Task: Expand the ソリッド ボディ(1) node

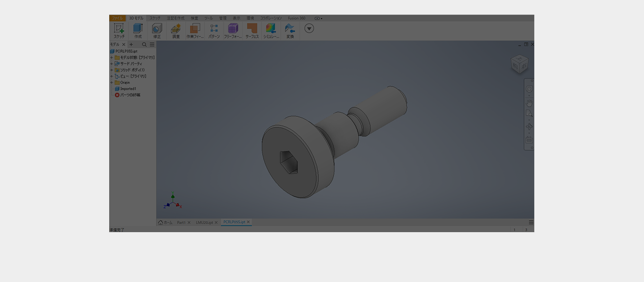Action: click(x=112, y=70)
